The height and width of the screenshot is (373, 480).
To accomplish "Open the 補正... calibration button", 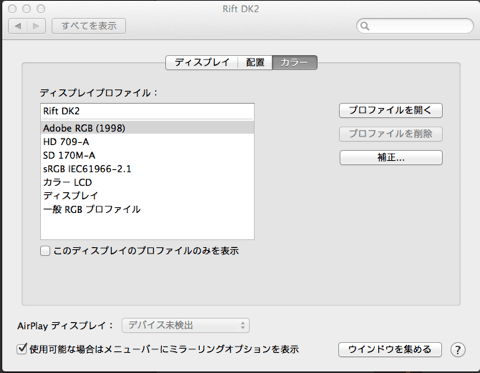I will [x=391, y=158].
